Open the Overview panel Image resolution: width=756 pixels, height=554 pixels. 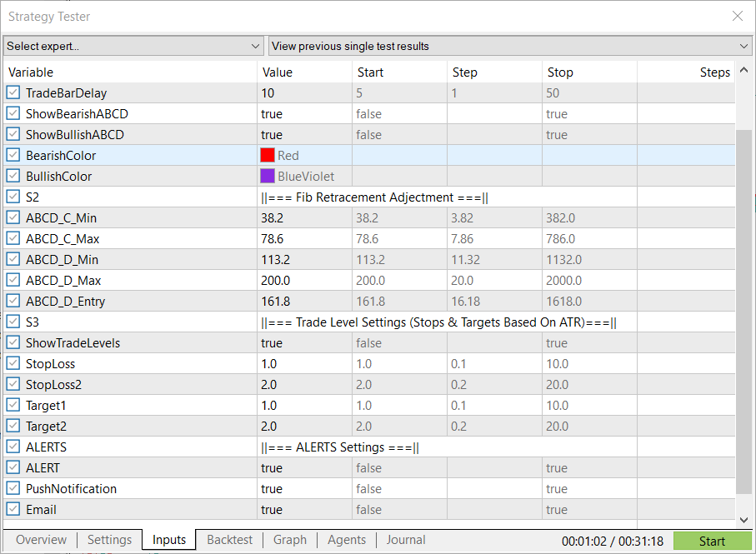tap(41, 540)
